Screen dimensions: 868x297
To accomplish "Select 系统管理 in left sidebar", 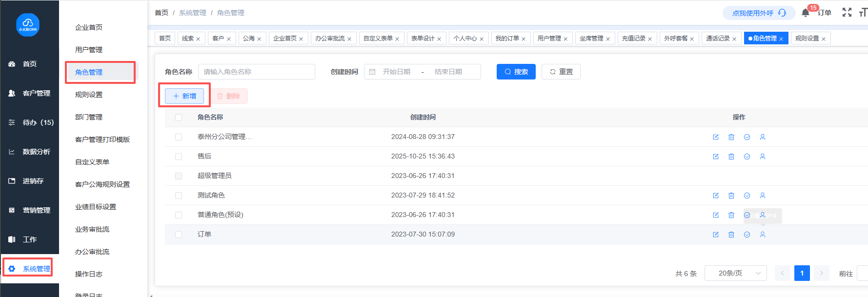I will tap(29, 269).
